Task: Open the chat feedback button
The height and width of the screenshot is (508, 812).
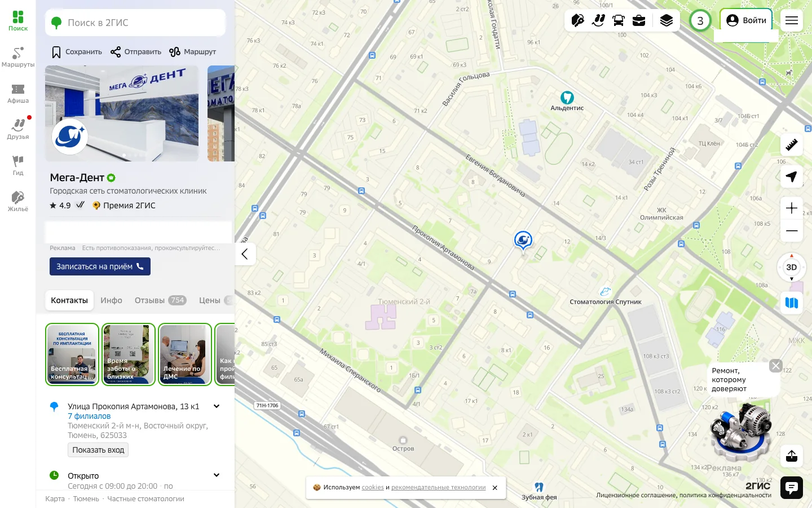Action: coord(792,488)
